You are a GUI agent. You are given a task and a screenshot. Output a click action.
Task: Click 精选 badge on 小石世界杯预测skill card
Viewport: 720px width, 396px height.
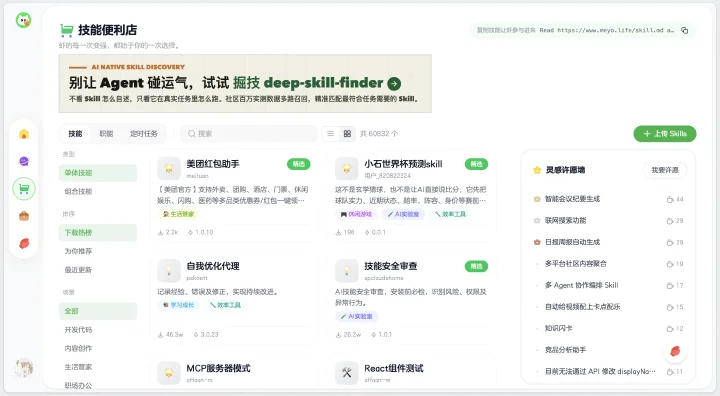click(x=476, y=164)
